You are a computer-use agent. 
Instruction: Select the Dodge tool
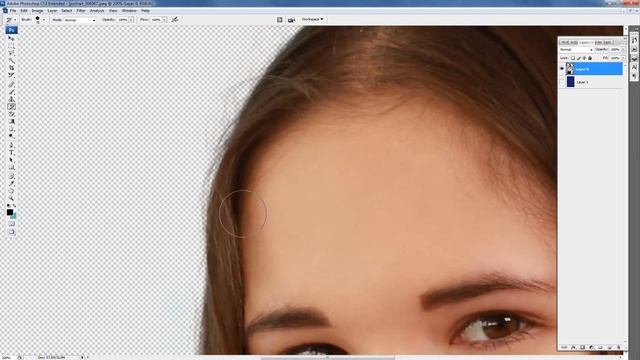pyautogui.click(x=11, y=136)
